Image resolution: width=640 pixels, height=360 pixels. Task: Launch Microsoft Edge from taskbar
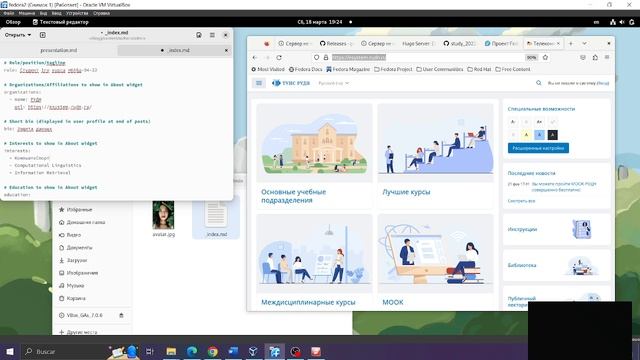(x=192, y=351)
